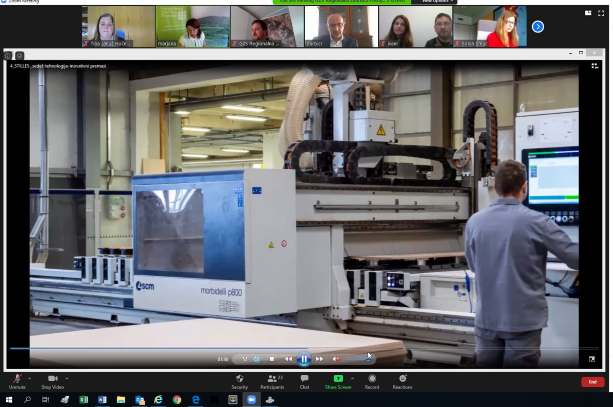The image size is (613, 407).
Task: Adjust the media player volume slider
Action: 358,359
